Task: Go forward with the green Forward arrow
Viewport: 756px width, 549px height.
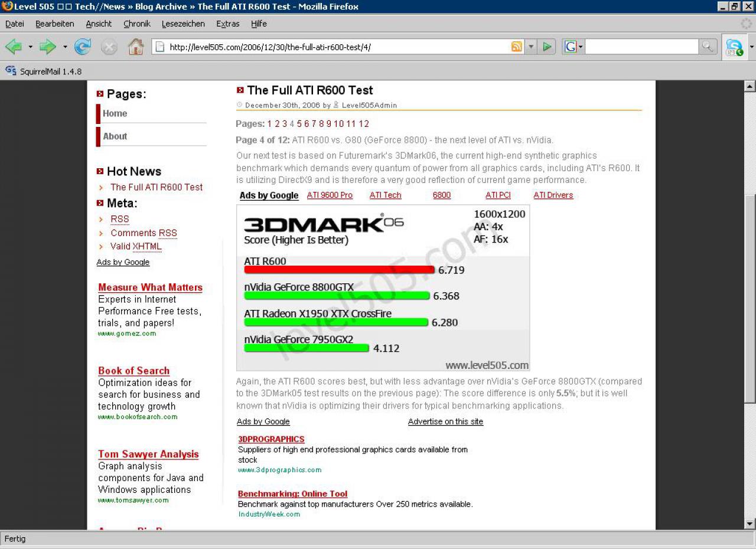Action: pos(48,47)
